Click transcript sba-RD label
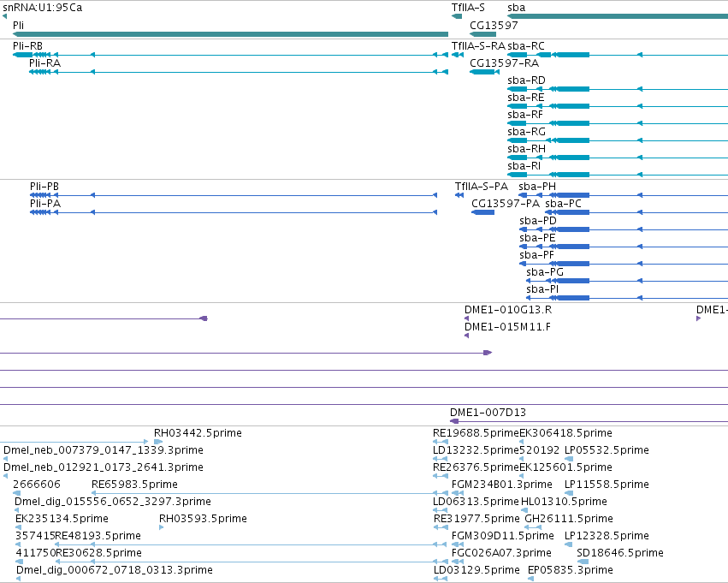Viewport: 728px width, 583px height. tap(526, 80)
